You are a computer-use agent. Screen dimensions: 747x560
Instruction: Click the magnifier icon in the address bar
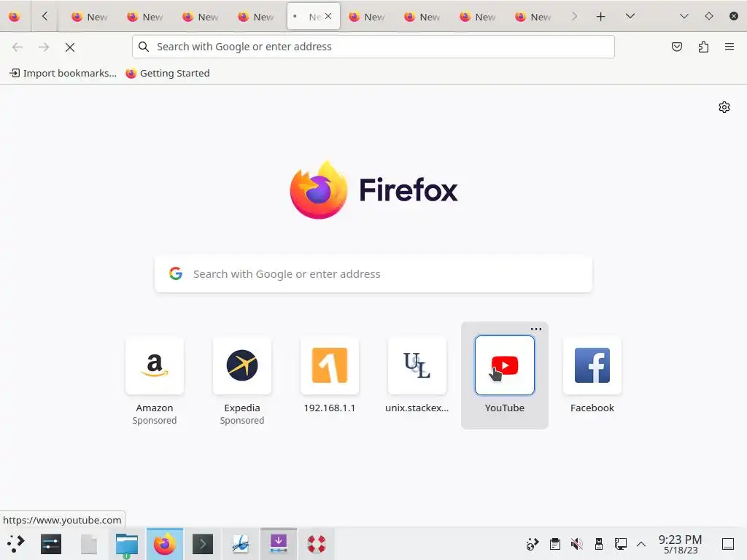(144, 47)
